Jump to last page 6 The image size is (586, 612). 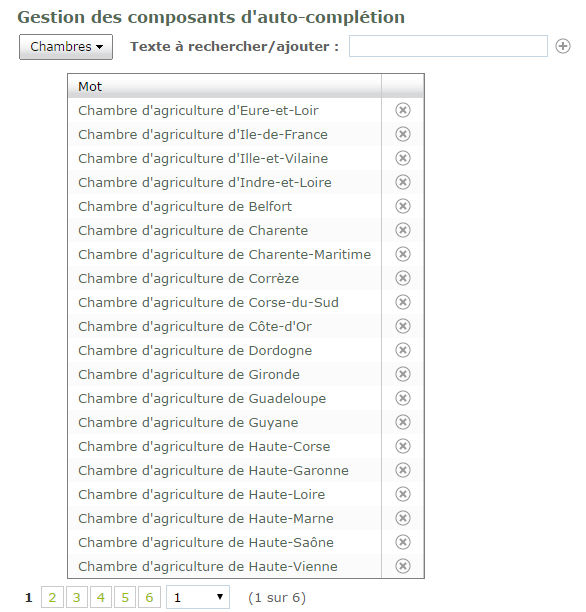[149, 597]
